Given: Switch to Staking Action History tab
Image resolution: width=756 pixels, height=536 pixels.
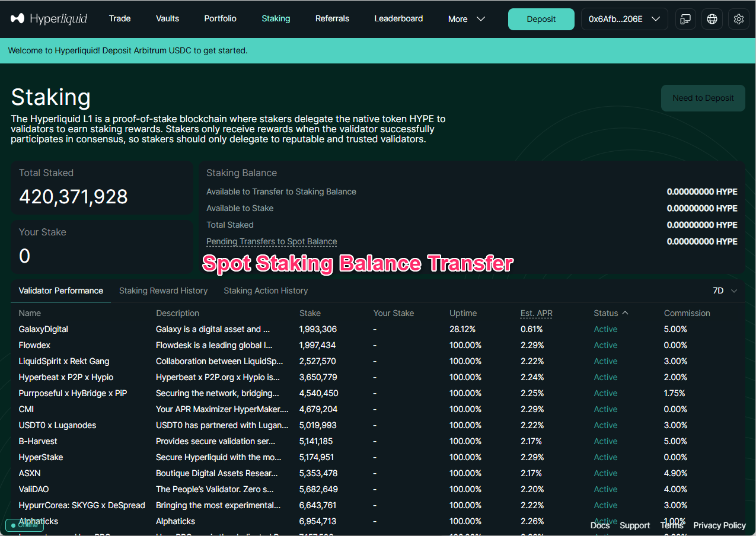Looking at the screenshot, I should 266,291.
